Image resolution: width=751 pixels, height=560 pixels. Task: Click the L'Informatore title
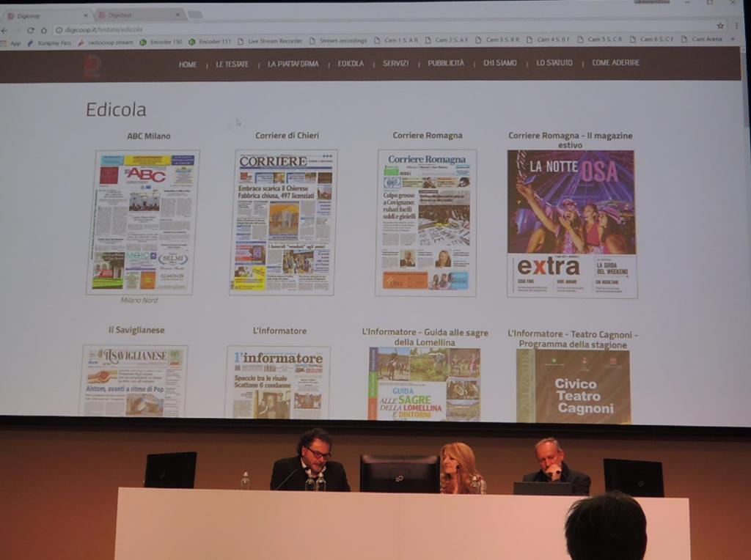click(x=279, y=331)
